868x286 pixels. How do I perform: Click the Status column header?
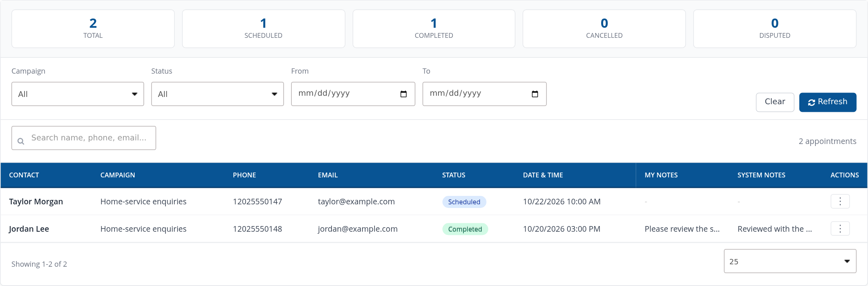click(x=454, y=175)
